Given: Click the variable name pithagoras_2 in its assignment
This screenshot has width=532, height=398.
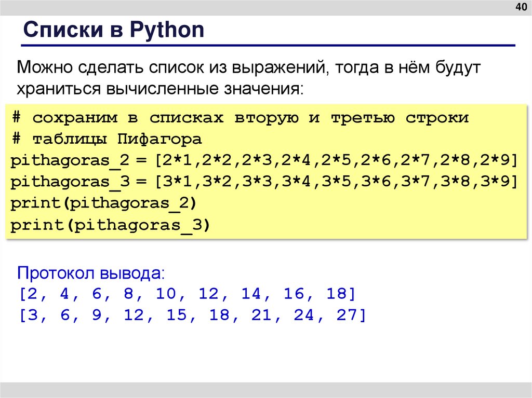Looking at the screenshot, I should (69, 161).
